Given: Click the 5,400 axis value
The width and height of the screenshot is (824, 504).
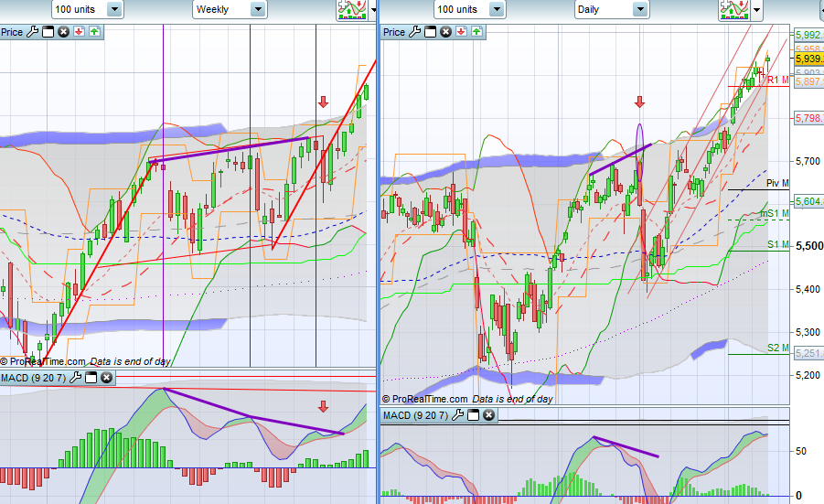Looking at the screenshot, I should [808, 289].
